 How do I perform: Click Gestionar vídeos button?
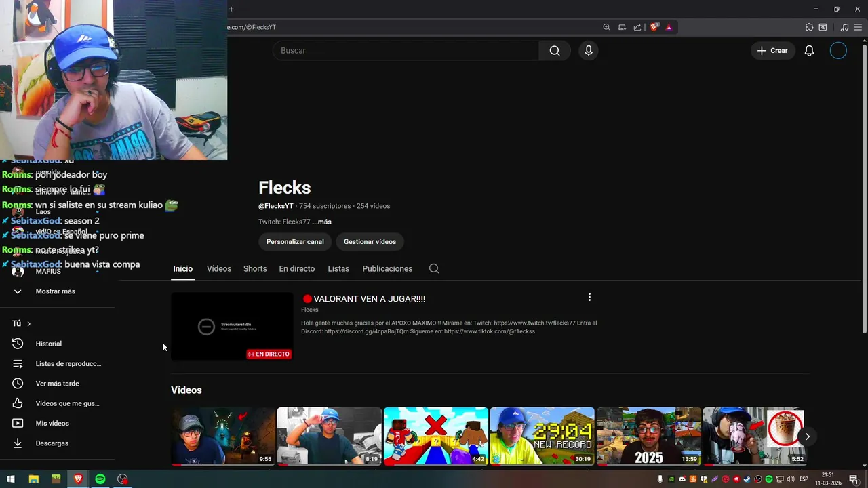(x=370, y=241)
